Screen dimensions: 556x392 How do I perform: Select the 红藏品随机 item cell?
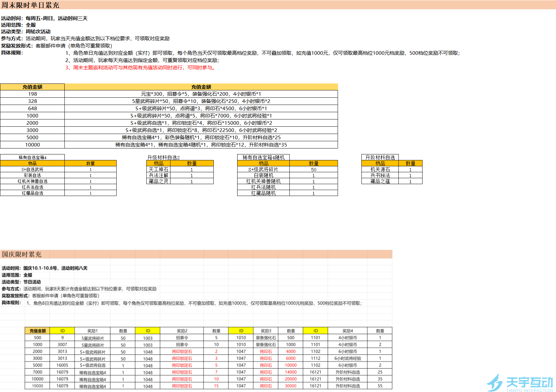pos(263,193)
